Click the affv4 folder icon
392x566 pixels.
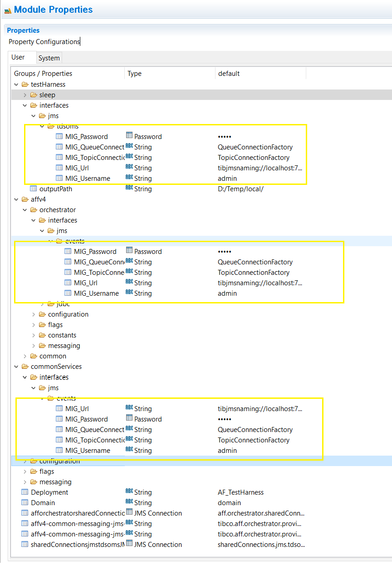(25, 199)
